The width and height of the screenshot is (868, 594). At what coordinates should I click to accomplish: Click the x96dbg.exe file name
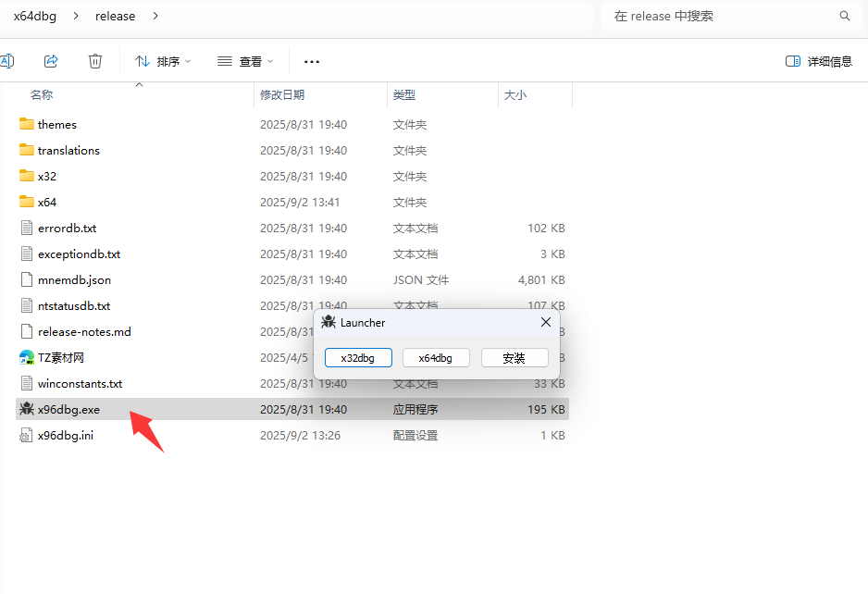[69, 410]
